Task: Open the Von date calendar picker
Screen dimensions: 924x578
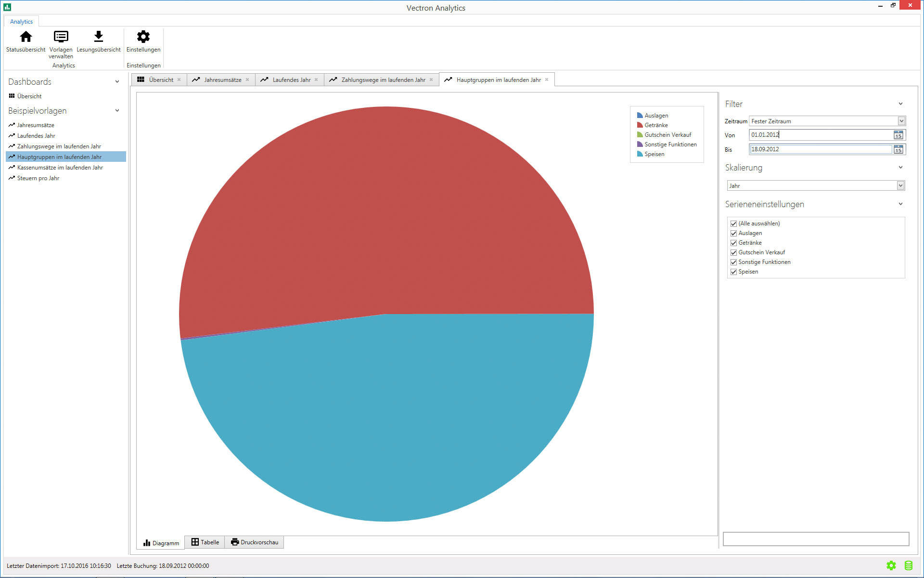Action: point(898,135)
